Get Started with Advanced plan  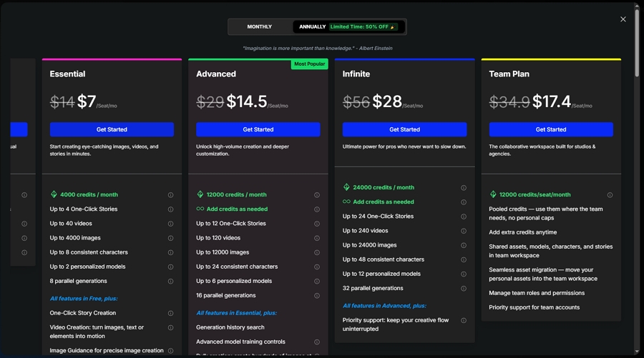coord(258,129)
